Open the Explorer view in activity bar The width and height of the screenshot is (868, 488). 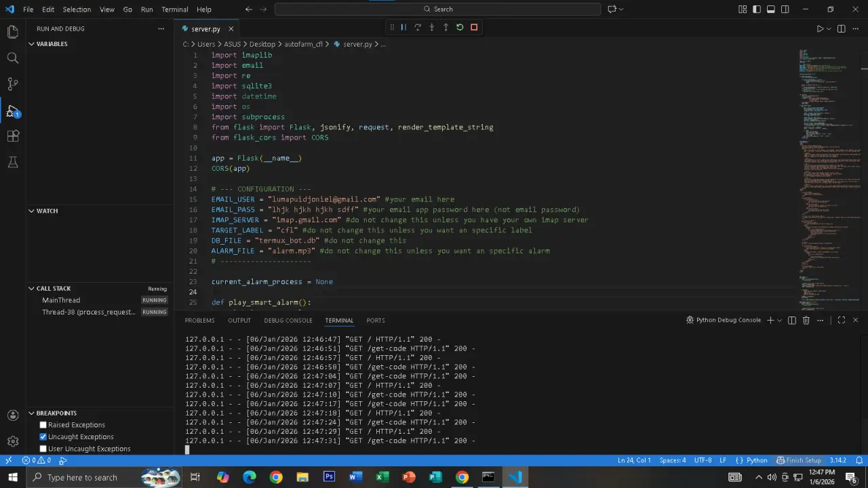[x=13, y=32]
